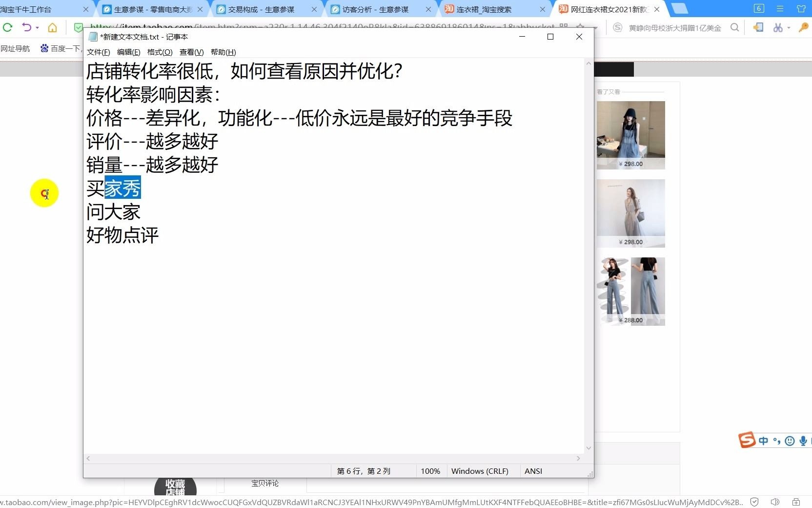Click the Notepad vertical scrollbar down arrow
Screen dimensions: 812x508
pyautogui.click(x=589, y=448)
